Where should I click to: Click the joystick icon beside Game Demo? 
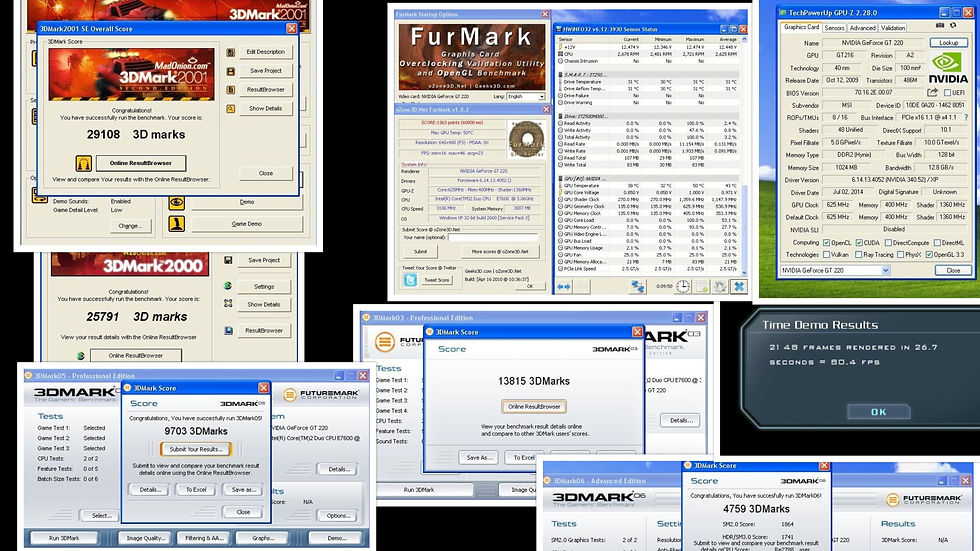point(177,224)
